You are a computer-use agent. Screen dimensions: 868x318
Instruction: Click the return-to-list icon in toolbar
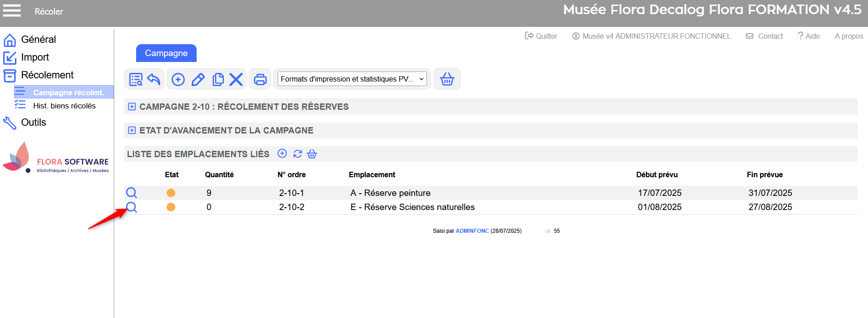tap(136, 79)
